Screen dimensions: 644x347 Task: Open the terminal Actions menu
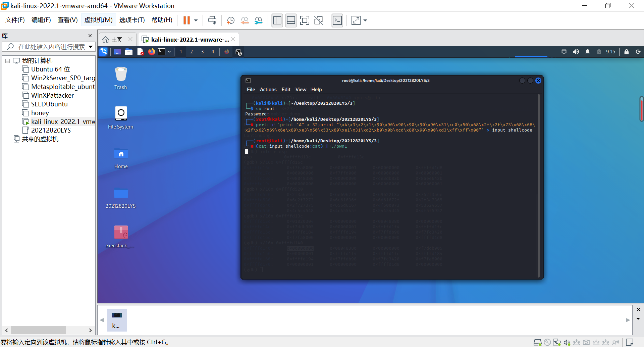coord(268,90)
